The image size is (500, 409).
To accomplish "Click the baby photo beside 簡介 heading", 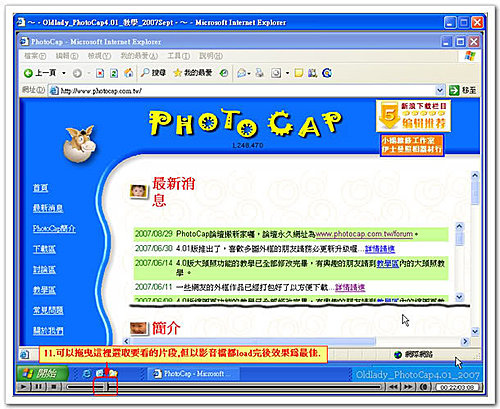I will click(138, 328).
